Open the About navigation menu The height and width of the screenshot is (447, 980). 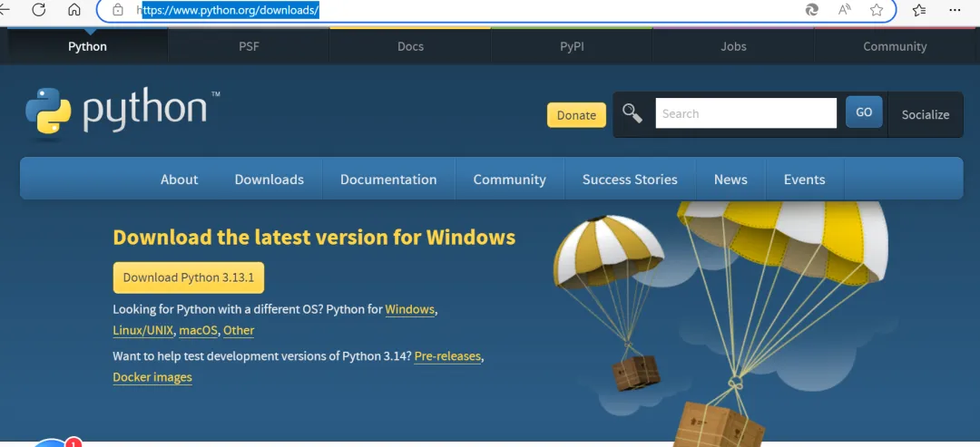pyautogui.click(x=180, y=180)
